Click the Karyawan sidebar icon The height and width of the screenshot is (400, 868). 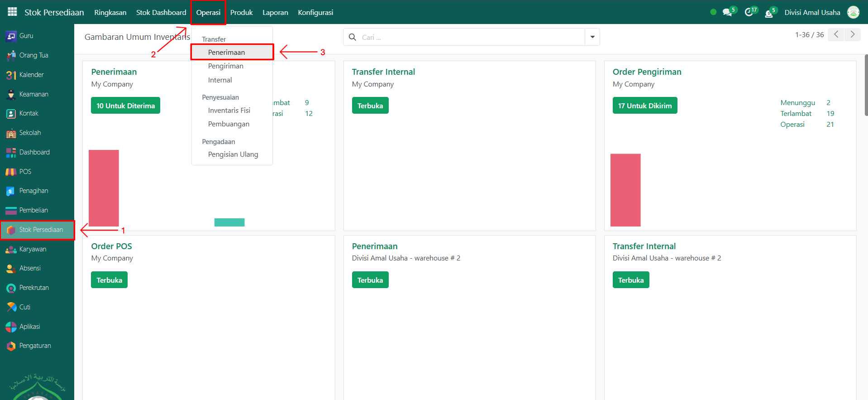(x=11, y=249)
